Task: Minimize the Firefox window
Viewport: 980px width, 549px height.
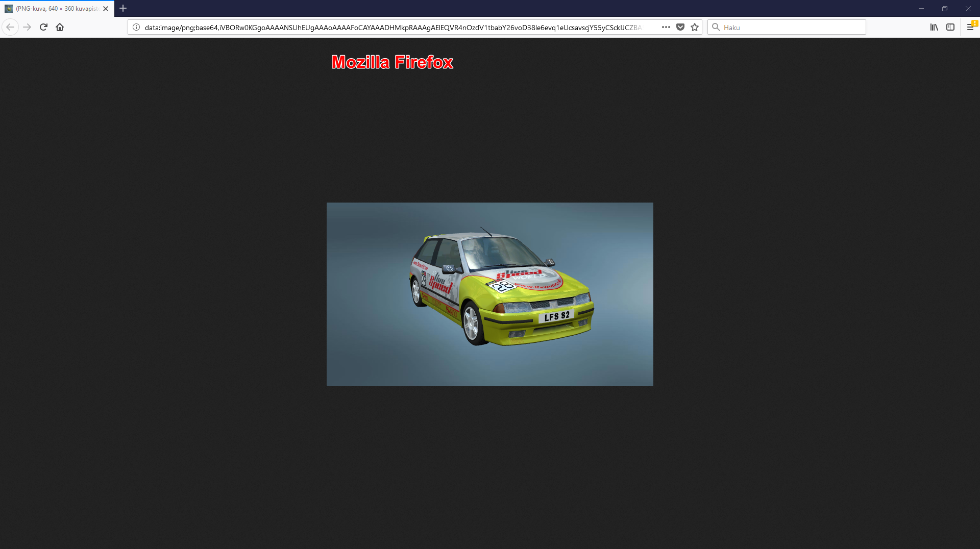Action: [x=921, y=8]
